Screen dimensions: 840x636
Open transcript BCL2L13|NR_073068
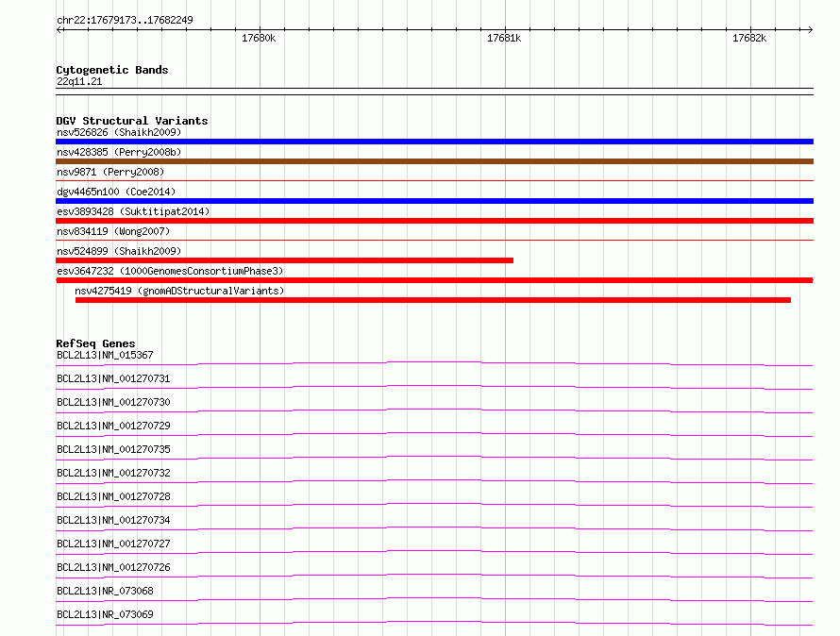tap(105, 591)
